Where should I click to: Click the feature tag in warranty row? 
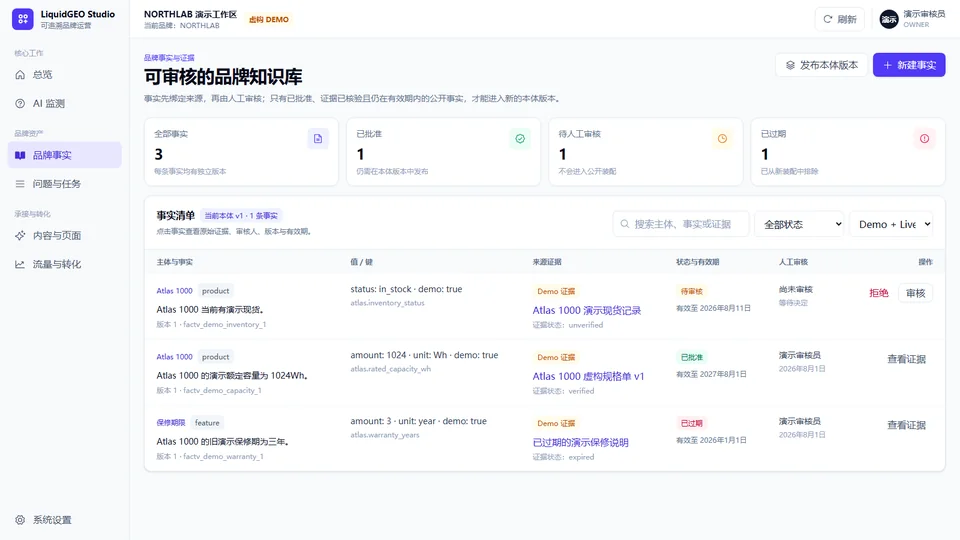pyautogui.click(x=207, y=423)
